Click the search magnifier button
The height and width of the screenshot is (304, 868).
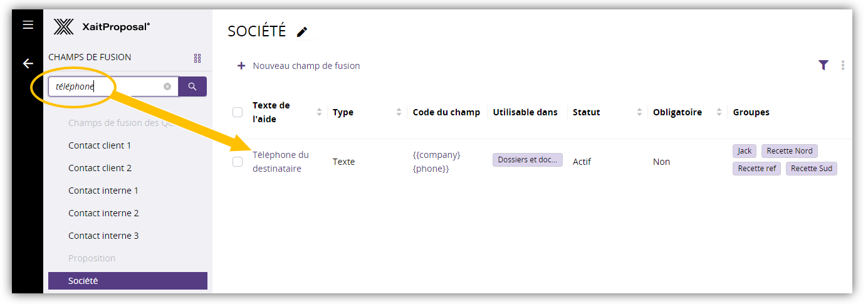pyautogui.click(x=192, y=87)
